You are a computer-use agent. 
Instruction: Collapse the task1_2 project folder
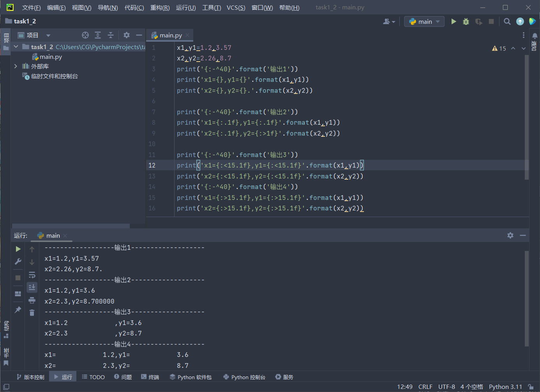coord(16,47)
